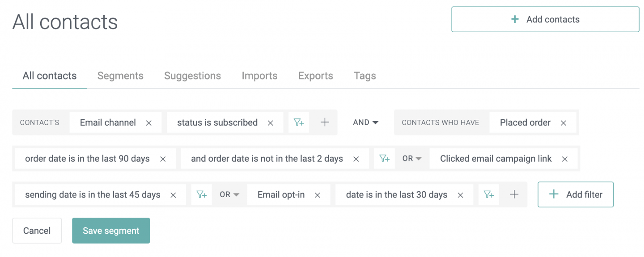Click the funnel icon after sending date condition

pos(202,195)
